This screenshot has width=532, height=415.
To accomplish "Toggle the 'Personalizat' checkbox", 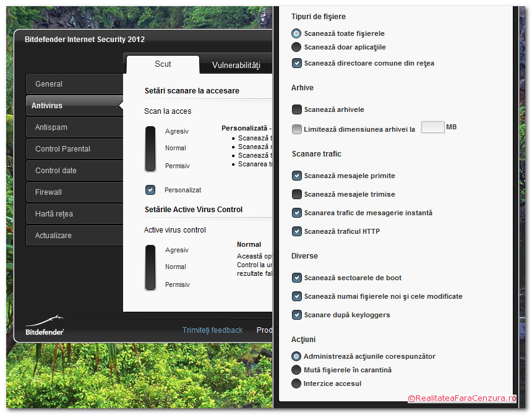I will [150, 190].
